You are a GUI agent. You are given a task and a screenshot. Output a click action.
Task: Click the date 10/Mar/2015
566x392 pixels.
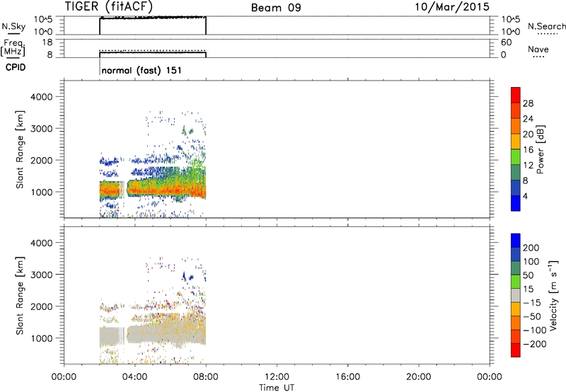pos(452,7)
